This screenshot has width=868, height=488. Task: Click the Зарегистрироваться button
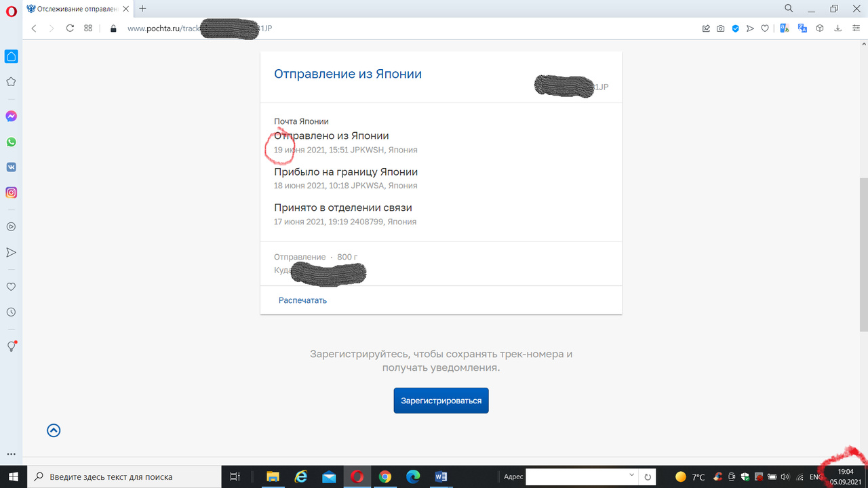441,401
